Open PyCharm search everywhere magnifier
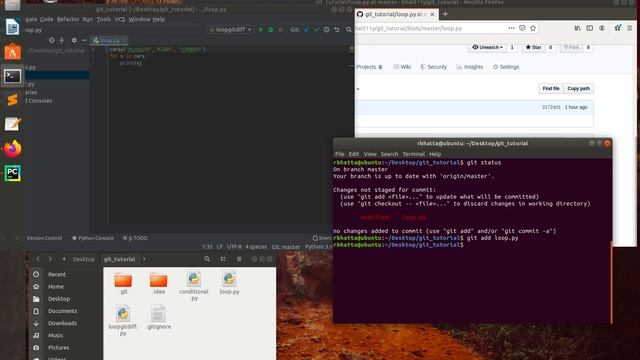Viewport: 640px width, 360px height. 349,29
